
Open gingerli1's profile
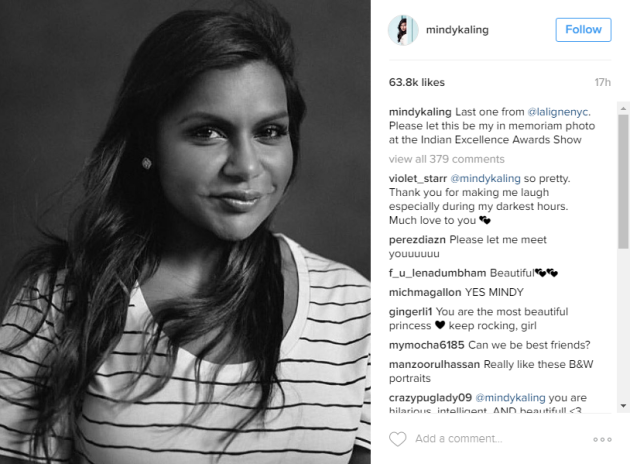(x=410, y=312)
